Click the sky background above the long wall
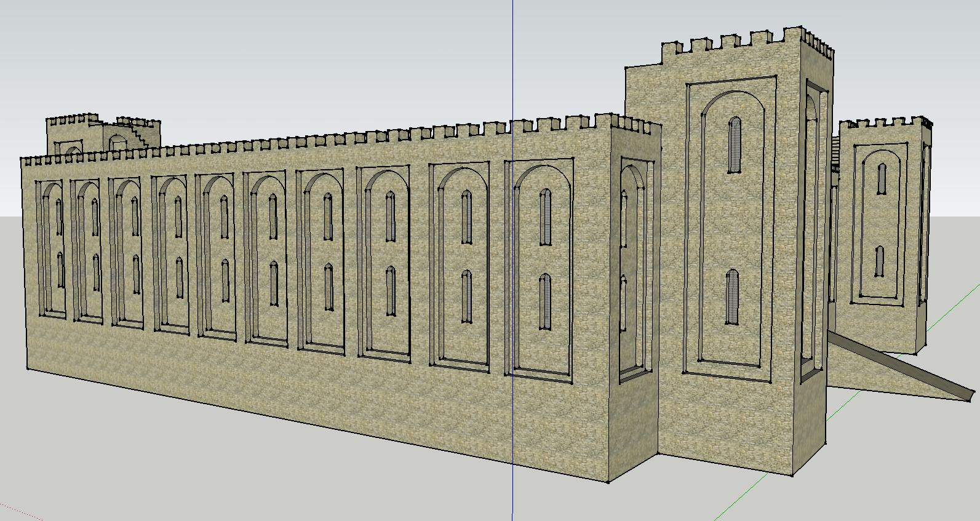This screenshot has width=980, height=521. 308,62
